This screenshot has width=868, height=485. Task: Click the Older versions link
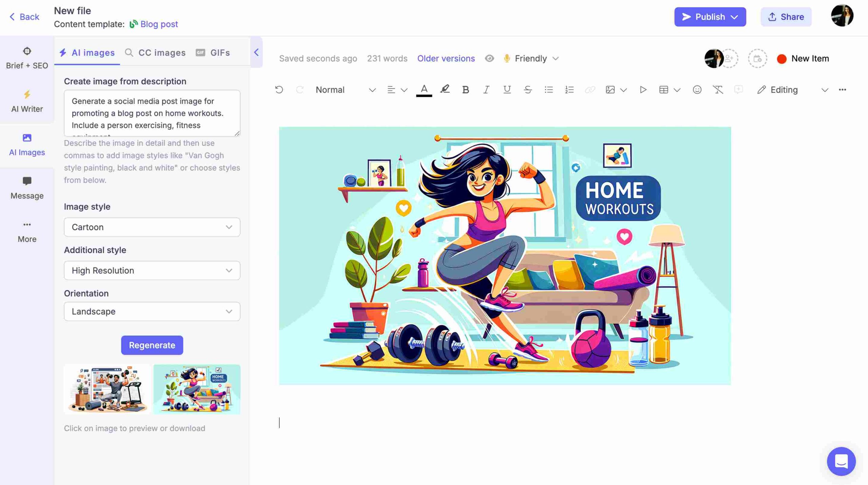pyautogui.click(x=446, y=58)
